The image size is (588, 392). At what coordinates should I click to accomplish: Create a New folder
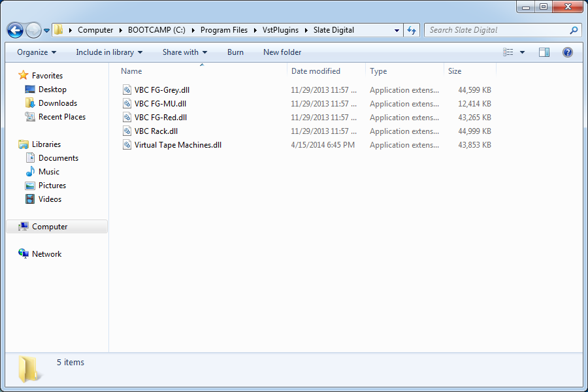click(282, 52)
